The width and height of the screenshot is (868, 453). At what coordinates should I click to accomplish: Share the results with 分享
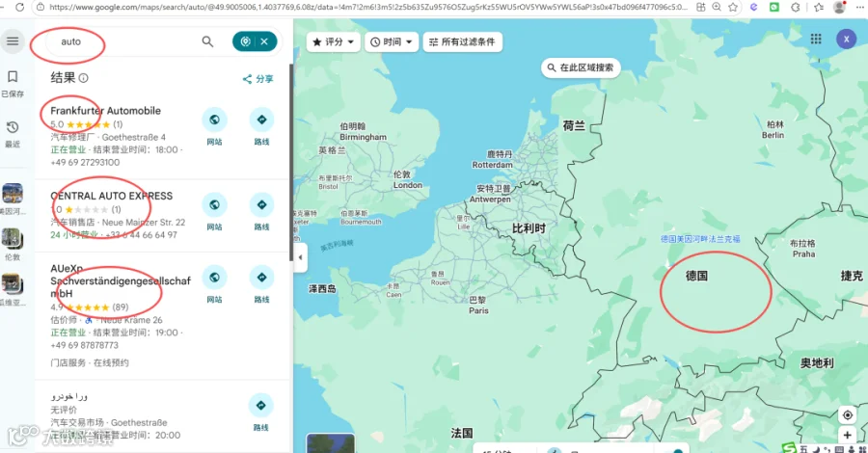click(258, 79)
